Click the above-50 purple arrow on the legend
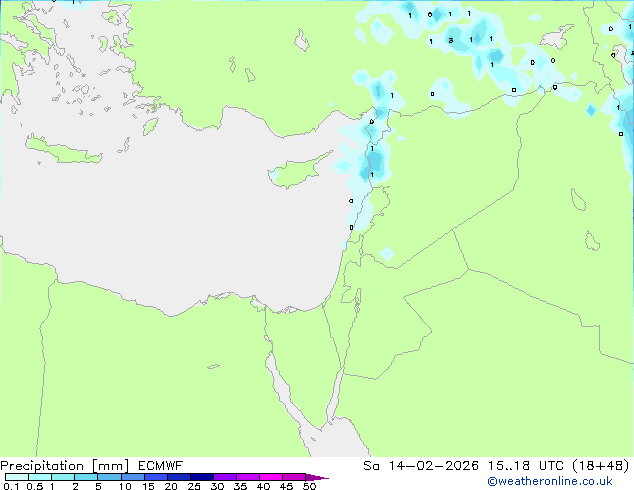Screen dimensions: 634x490 [x=317, y=477]
